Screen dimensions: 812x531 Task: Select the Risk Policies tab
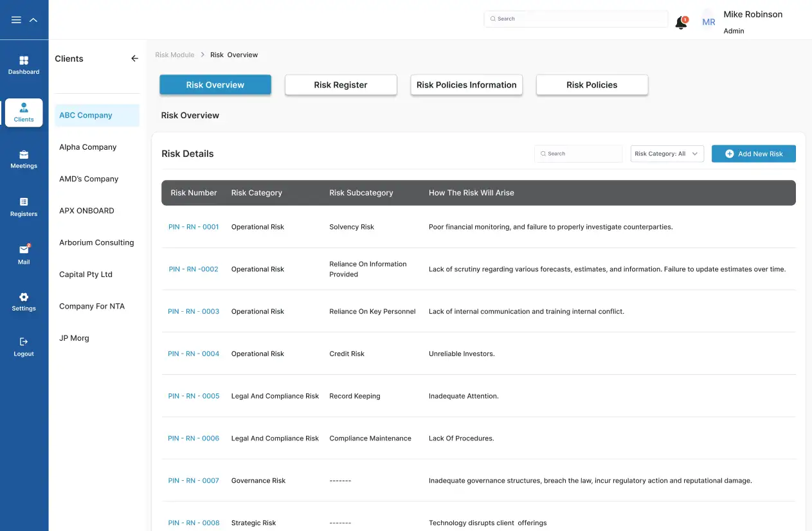[591, 85]
